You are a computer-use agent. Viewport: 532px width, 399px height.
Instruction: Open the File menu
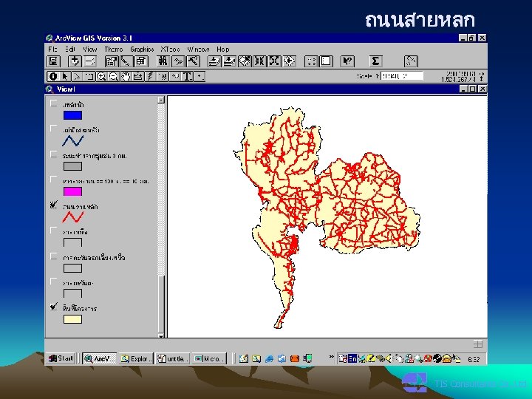52,50
